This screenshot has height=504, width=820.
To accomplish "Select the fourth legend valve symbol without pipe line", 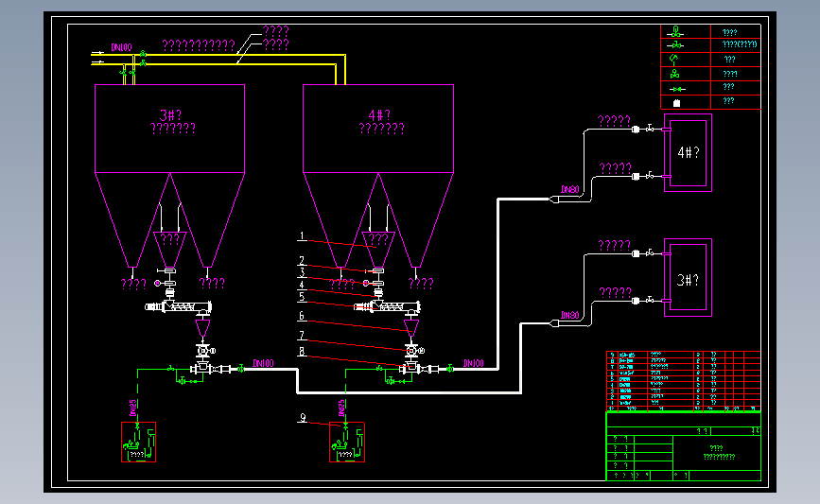I will click(x=674, y=74).
